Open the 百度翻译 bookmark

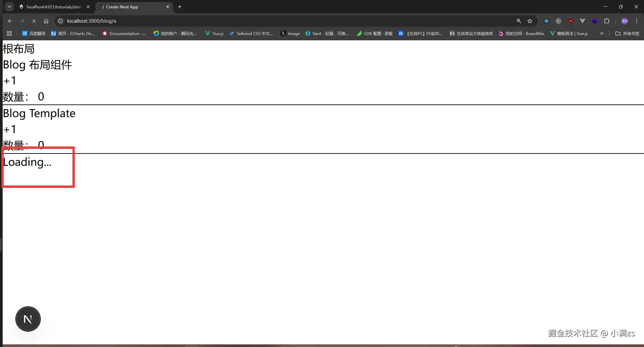click(x=34, y=33)
